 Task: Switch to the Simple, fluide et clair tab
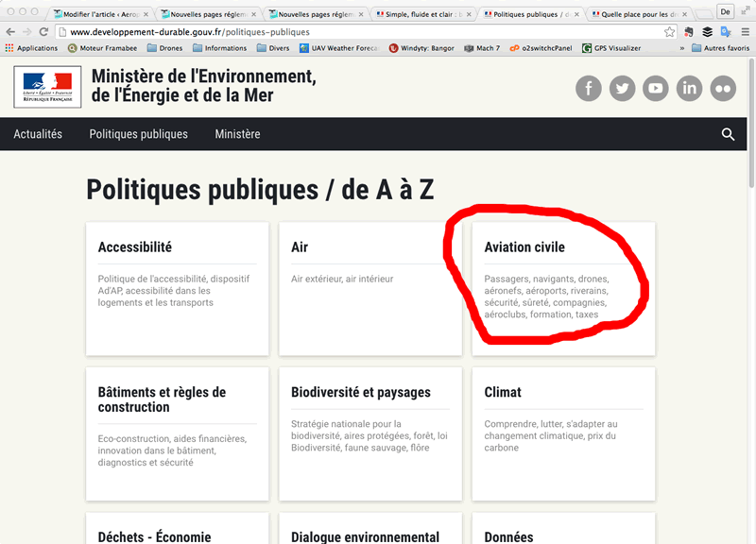tap(424, 14)
